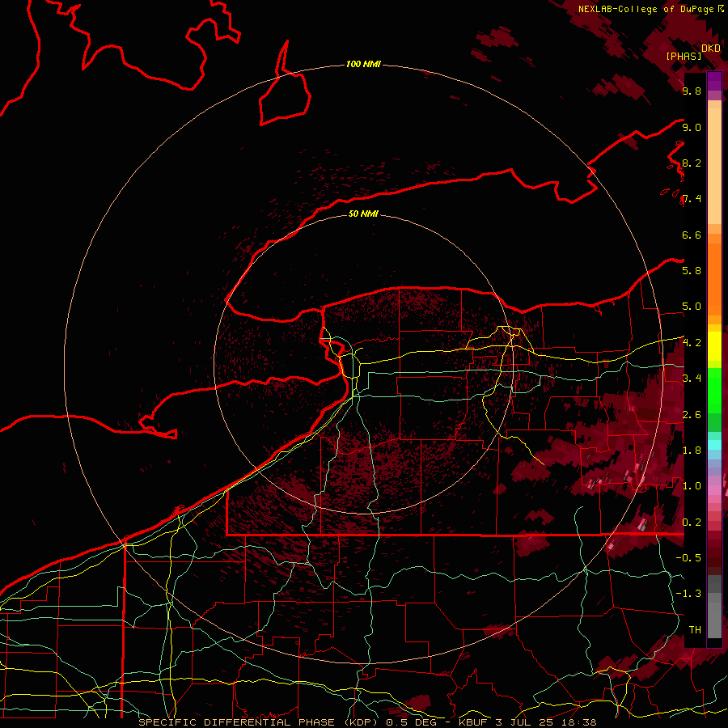
Task: Select the -1.3 value on color scale
Action: (x=688, y=594)
